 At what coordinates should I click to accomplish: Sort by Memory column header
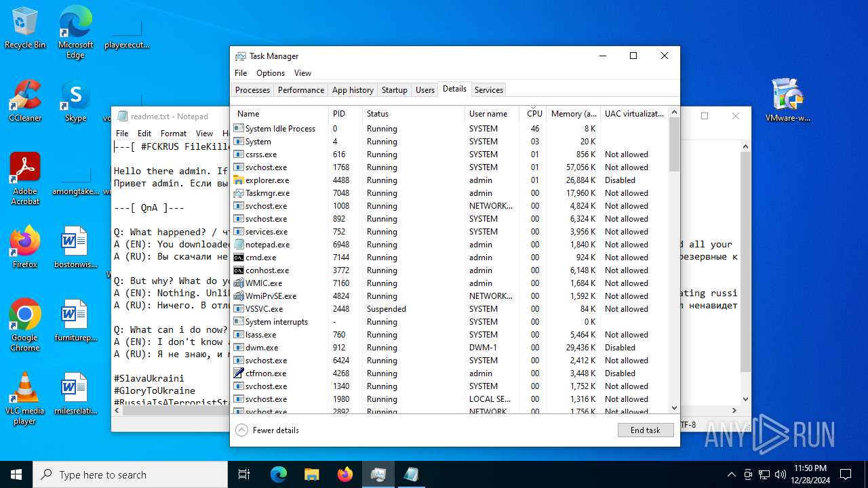[x=574, y=114]
